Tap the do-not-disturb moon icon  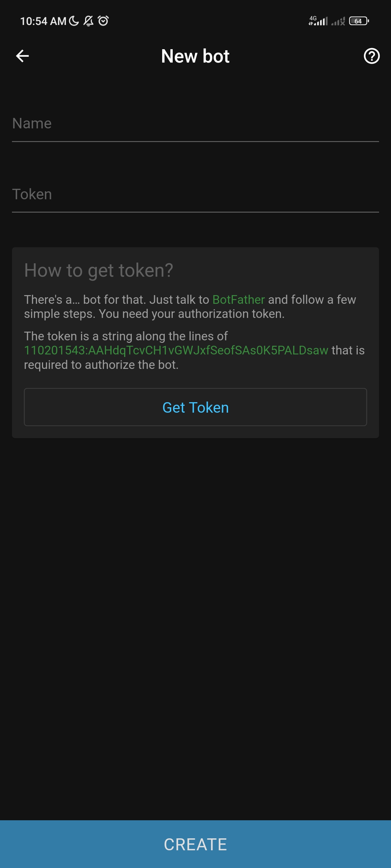click(x=74, y=21)
